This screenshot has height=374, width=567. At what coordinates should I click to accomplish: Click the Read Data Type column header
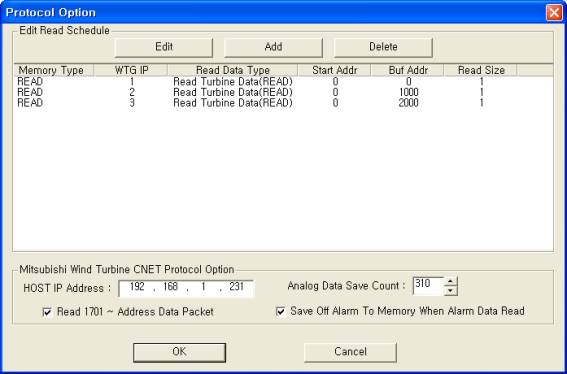coord(233,70)
